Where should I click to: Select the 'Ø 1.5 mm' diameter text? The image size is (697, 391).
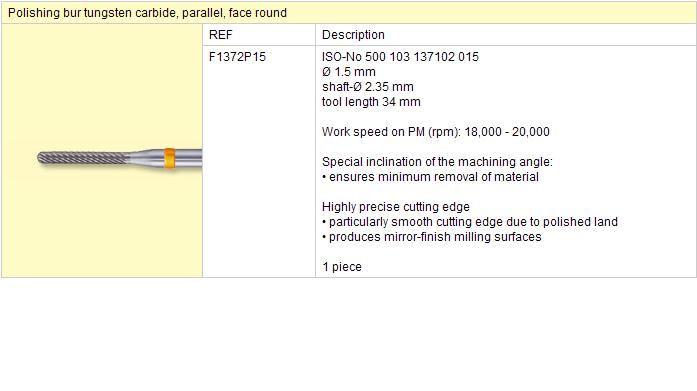coord(348,72)
